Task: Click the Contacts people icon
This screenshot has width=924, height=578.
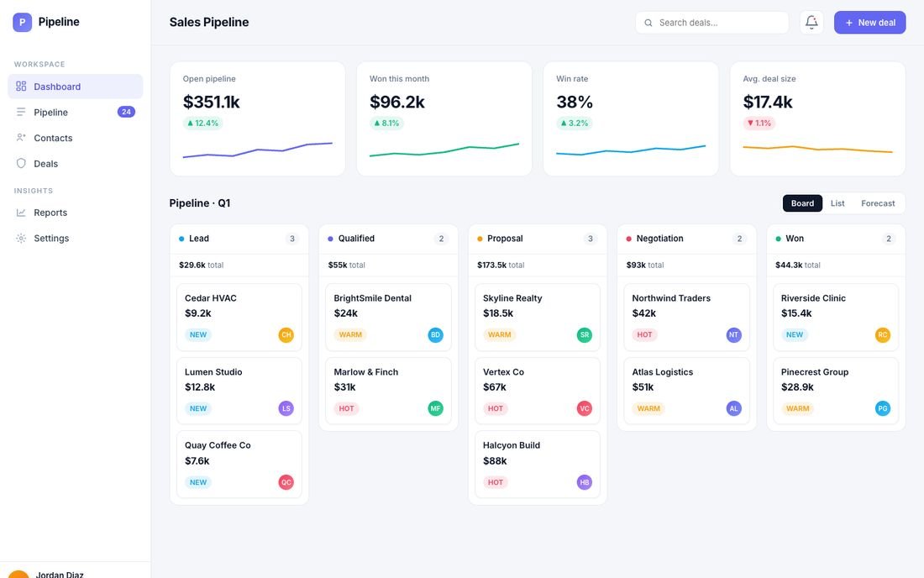Action: coord(21,137)
